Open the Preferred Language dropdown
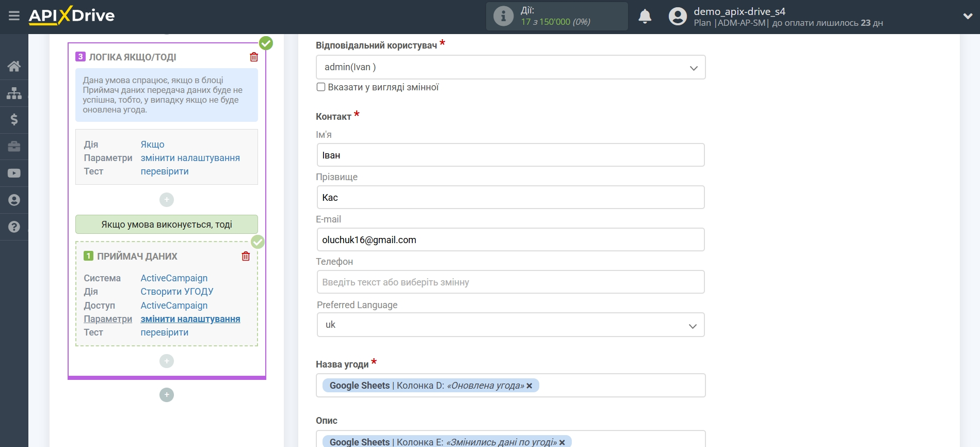 [x=510, y=325]
